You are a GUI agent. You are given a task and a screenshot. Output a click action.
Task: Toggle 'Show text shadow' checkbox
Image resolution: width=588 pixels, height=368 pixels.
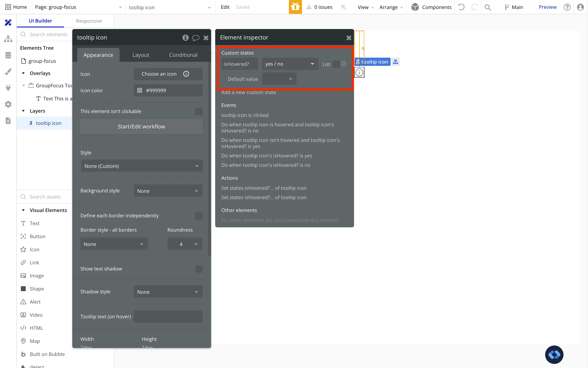pos(199,269)
